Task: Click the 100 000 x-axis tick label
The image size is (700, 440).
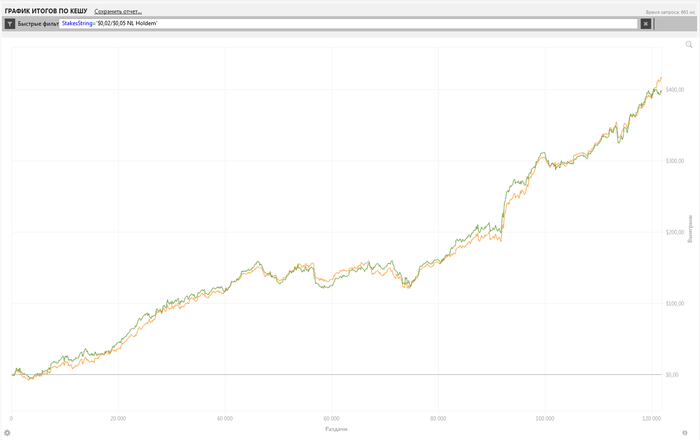Action: coord(545,419)
